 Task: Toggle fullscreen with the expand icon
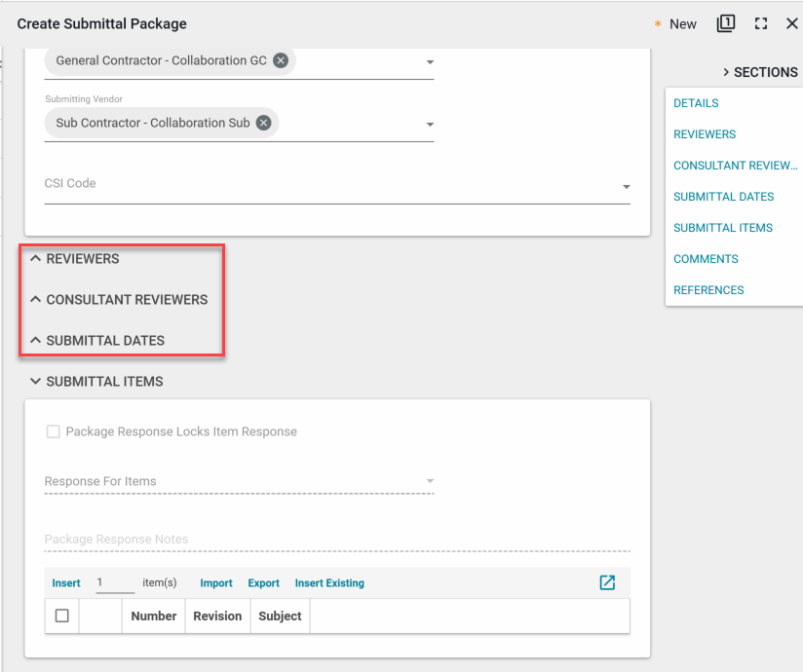(x=761, y=23)
